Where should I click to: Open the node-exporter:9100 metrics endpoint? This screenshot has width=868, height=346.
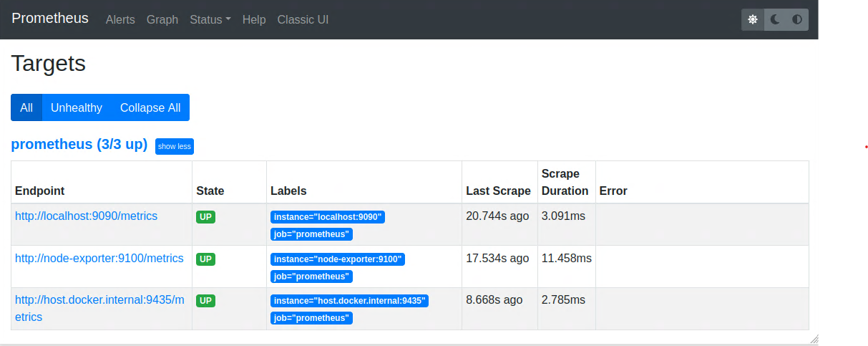point(99,258)
